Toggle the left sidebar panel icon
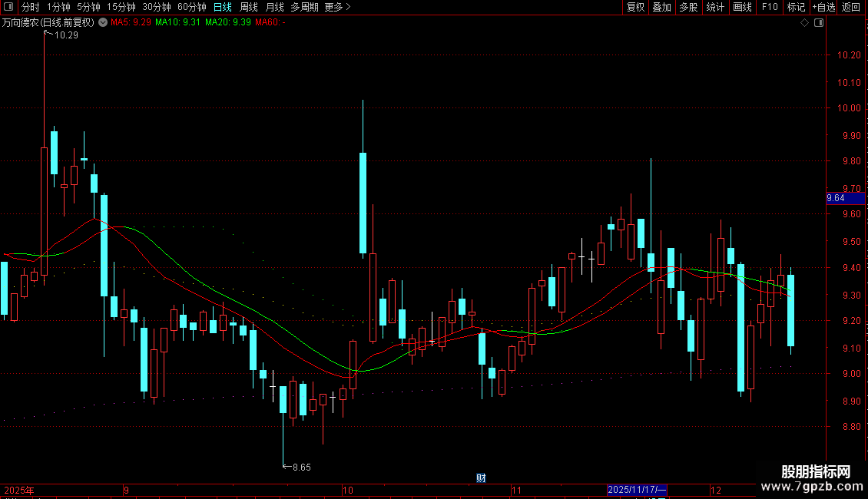868x499 pixels. (8, 7)
